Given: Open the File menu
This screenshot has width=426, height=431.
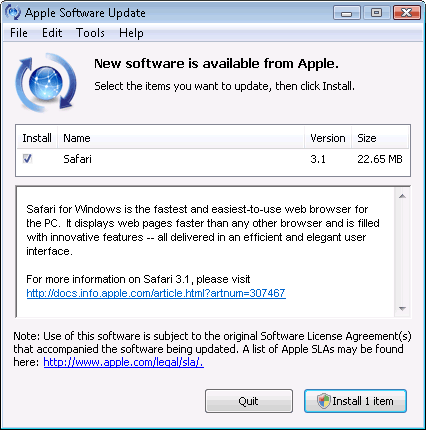Looking at the screenshot, I should (x=19, y=33).
